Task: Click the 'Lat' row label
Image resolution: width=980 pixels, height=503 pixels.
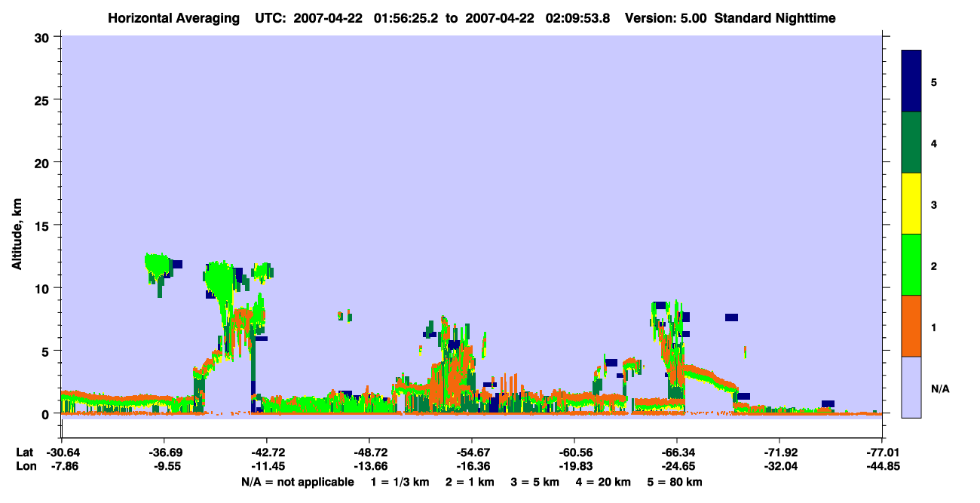Action: click(25, 452)
